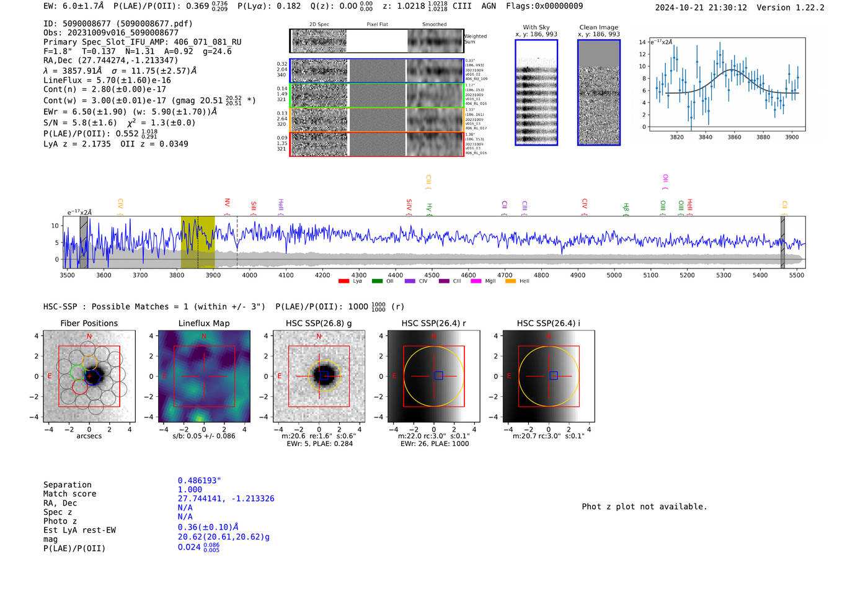Click the green fiber circle in Fiber Positions
This screenshot has height=591, width=868.
click(77, 373)
